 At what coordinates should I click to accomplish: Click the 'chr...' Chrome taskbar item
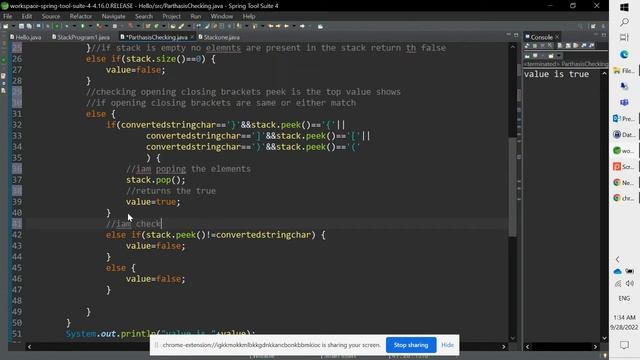(x=624, y=198)
